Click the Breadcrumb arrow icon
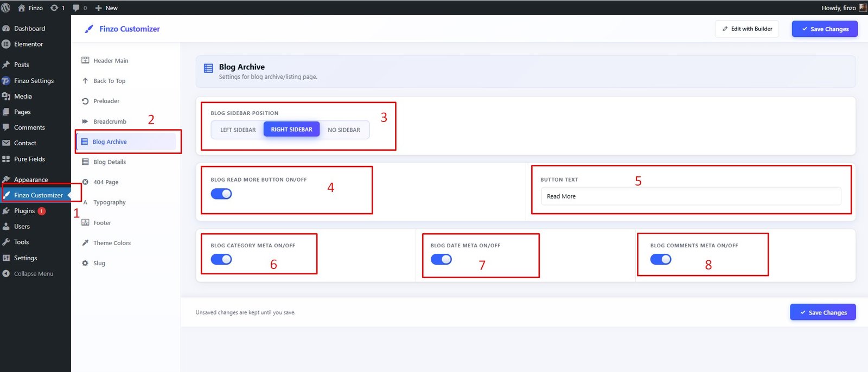Image resolution: width=868 pixels, height=372 pixels. 85,121
